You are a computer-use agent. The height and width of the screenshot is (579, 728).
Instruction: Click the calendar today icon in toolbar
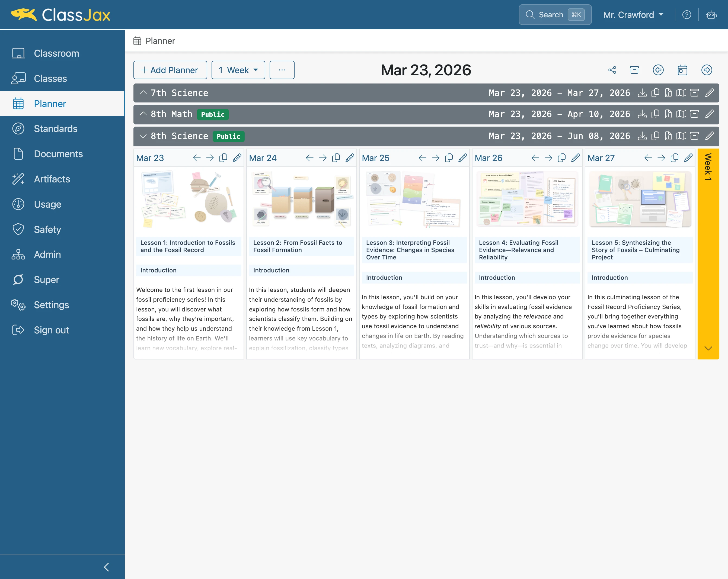tap(682, 70)
